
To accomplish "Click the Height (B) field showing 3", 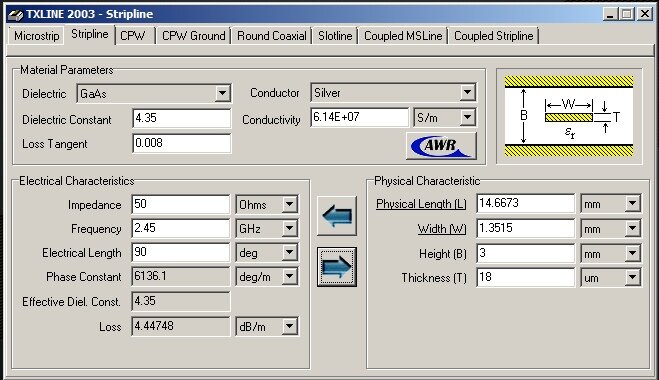I will pyautogui.click(x=525, y=253).
